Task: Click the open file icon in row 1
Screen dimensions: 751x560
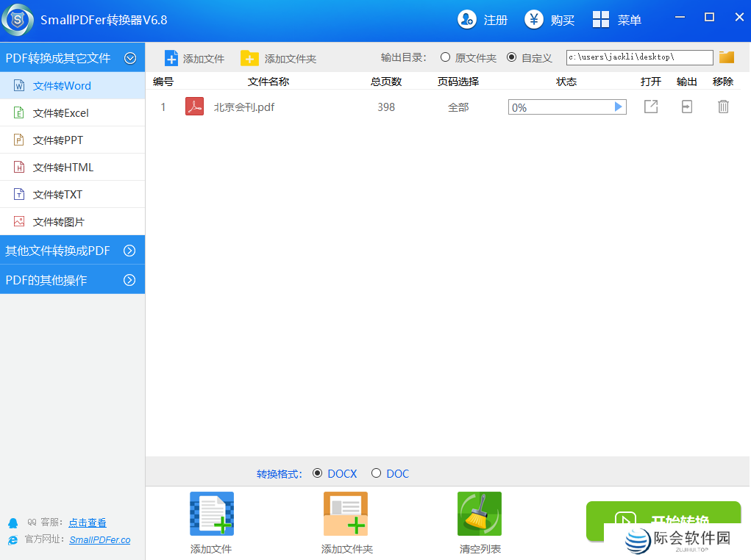Action: tap(650, 107)
